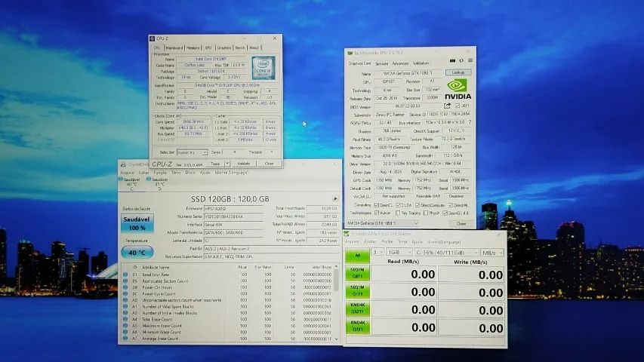Switch to the About tab in CPU-Z
The height and width of the screenshot is (362, 644).
click(254, 48)
